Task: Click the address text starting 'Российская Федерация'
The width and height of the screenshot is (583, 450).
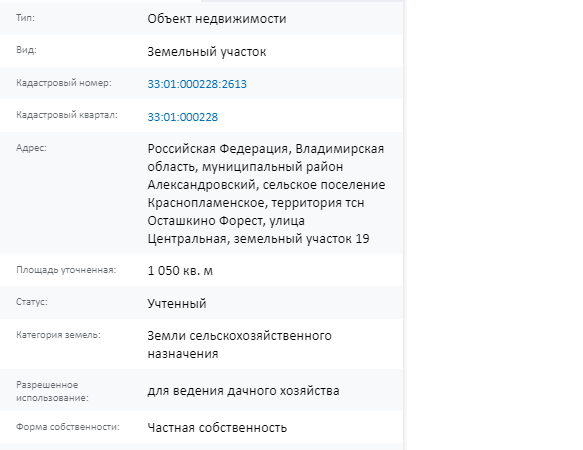Action: [x=266, y=193]
